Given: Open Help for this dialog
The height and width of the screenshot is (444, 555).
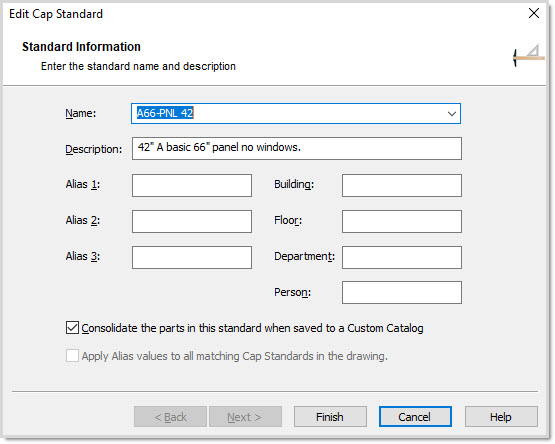Looking at the screenshot, I should coord(501,417).
